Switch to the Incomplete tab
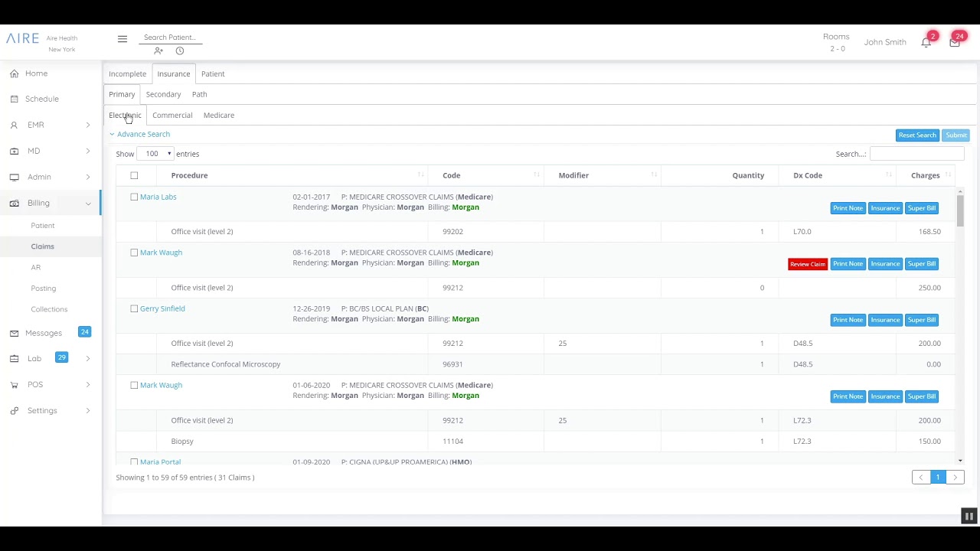This screenshot has width=980, height=551. (x=127, y=73)
